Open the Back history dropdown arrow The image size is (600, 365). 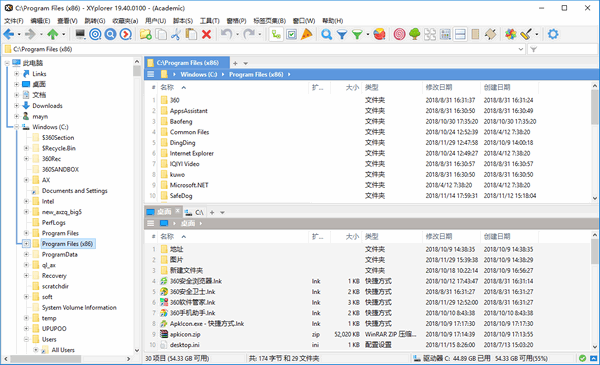pyautogui.click(x=19, y=34)
